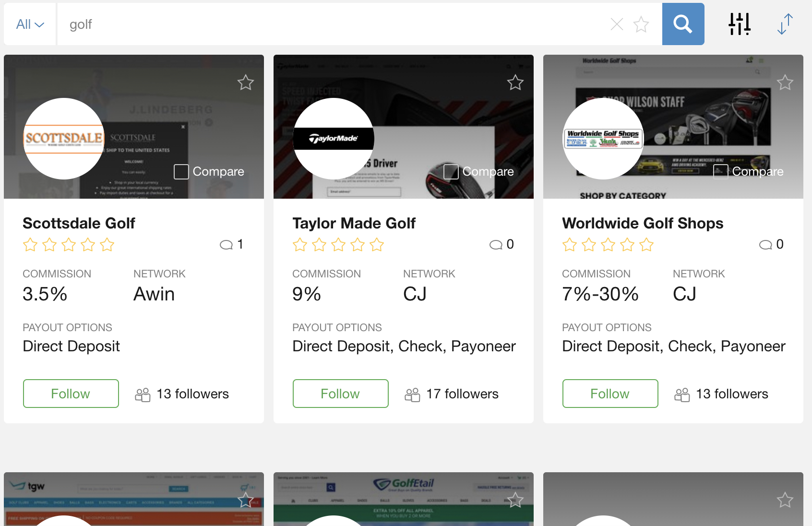Click Taylor Made Golf star rating
The height and width of the screenshot is (526, 812).
click(x=338, y=245)
